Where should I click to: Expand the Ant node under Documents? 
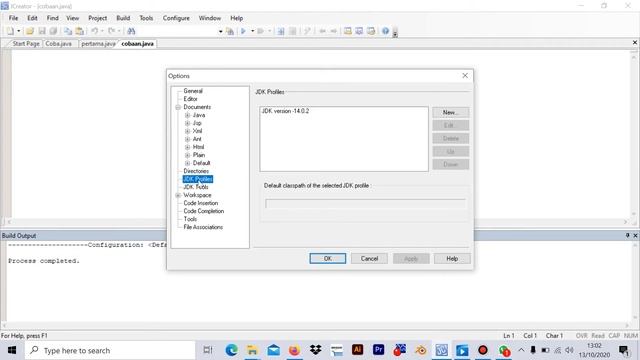pos(187,139)
